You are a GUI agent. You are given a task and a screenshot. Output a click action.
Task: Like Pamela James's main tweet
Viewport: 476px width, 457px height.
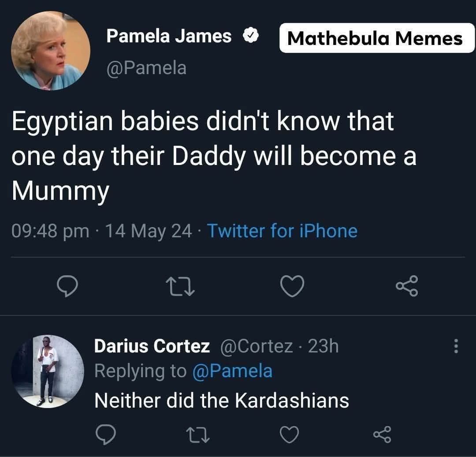(292, 287)
